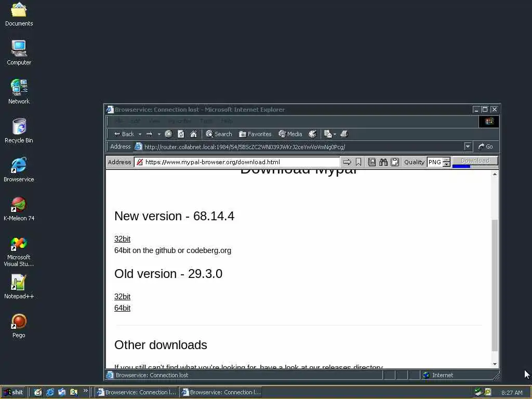The width and height of the screenshot is (532, 399).
Task: Open the File menu
Action: pos(119,121)
